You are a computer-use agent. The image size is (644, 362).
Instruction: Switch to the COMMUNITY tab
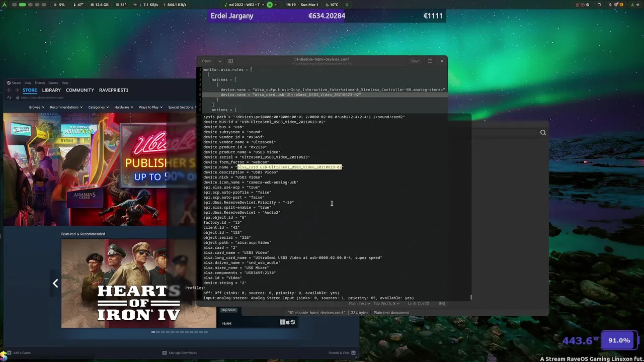(x=80, y=90)
